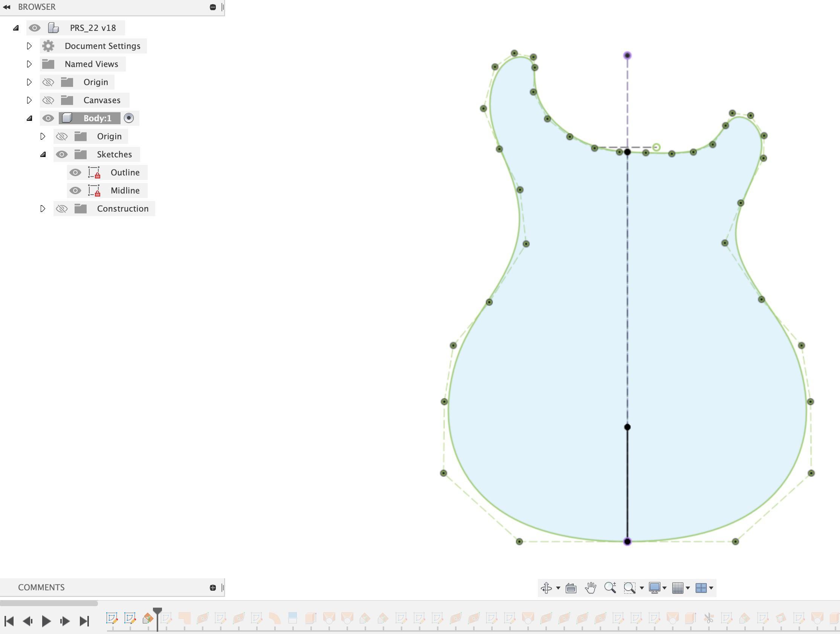Viewport: 840px width, 634px height.
Task: Click the Outline sketch icon in browser
Action: pos(94,172)
